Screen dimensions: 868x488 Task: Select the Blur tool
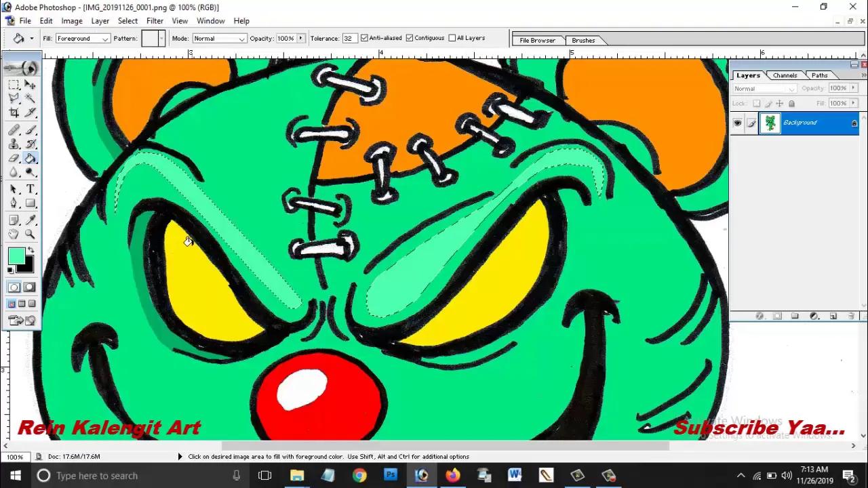click(x=14, y=172)
